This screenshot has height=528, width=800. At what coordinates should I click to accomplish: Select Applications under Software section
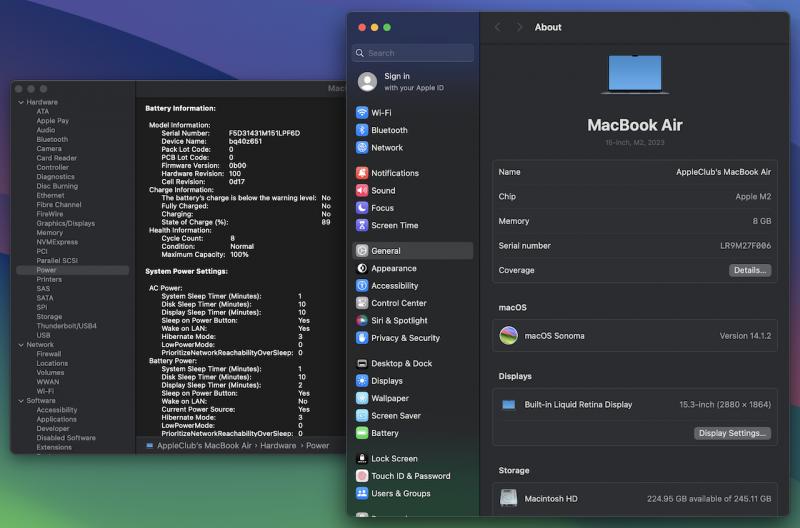pyautogui.click(x=56, y=419)
